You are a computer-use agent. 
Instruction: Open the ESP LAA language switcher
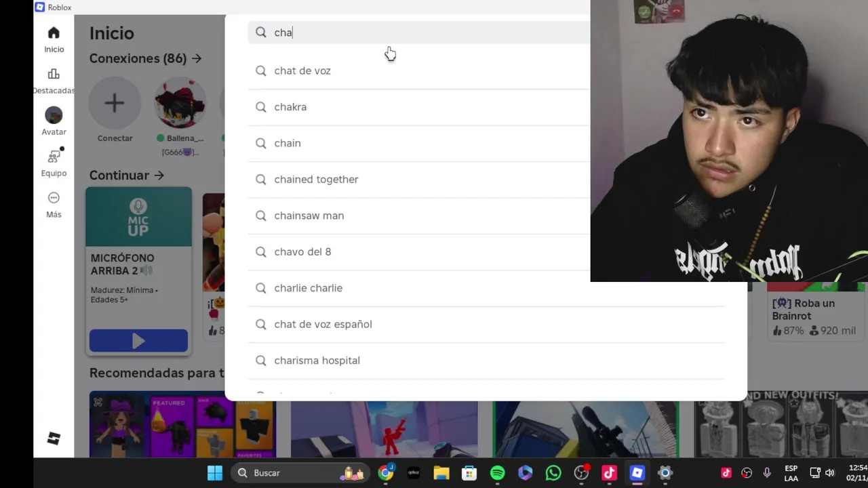tap(791, 473)
